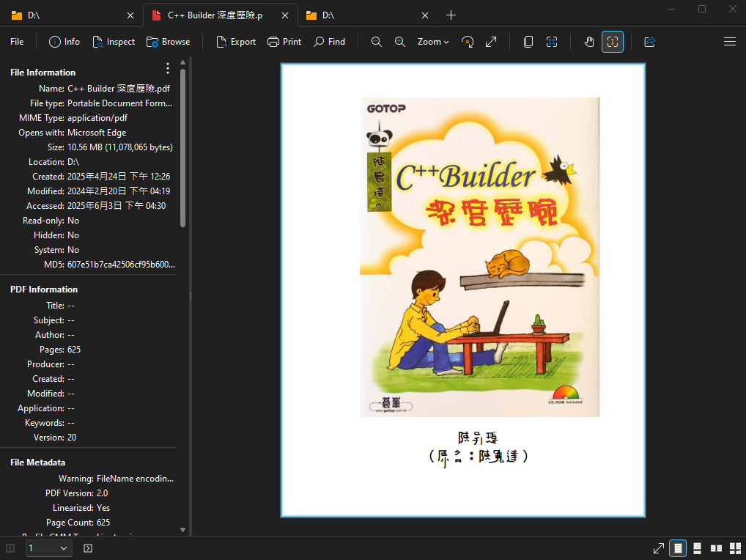Toggle the text selection tool
The height and width of the screenshot is (560, 746).
click(x=613, y=42)
